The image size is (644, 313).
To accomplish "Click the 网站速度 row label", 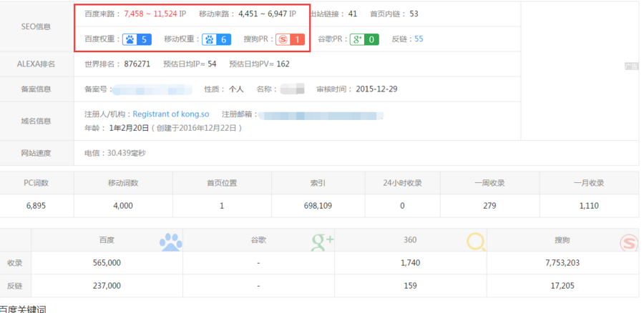I will point(36,154).
